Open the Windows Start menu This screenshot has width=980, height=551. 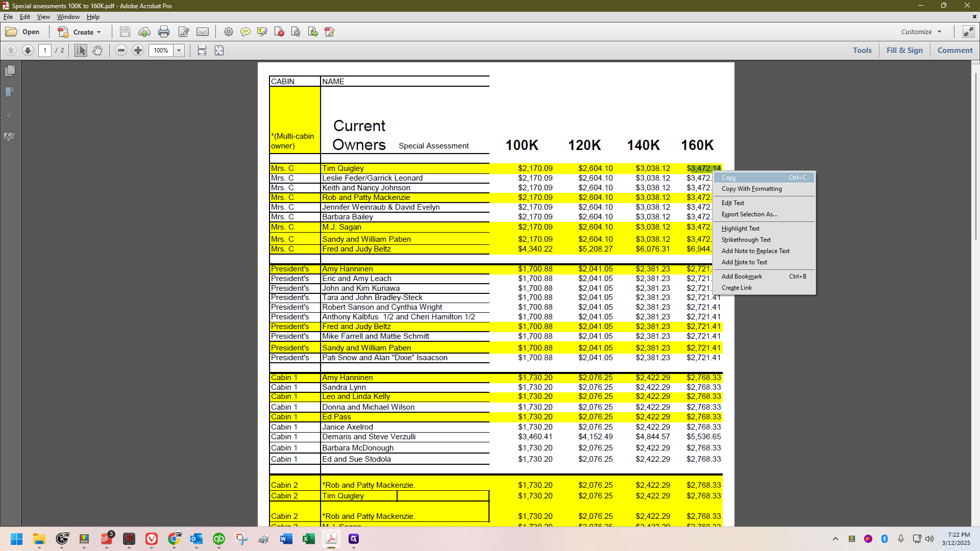click(16, 539)
